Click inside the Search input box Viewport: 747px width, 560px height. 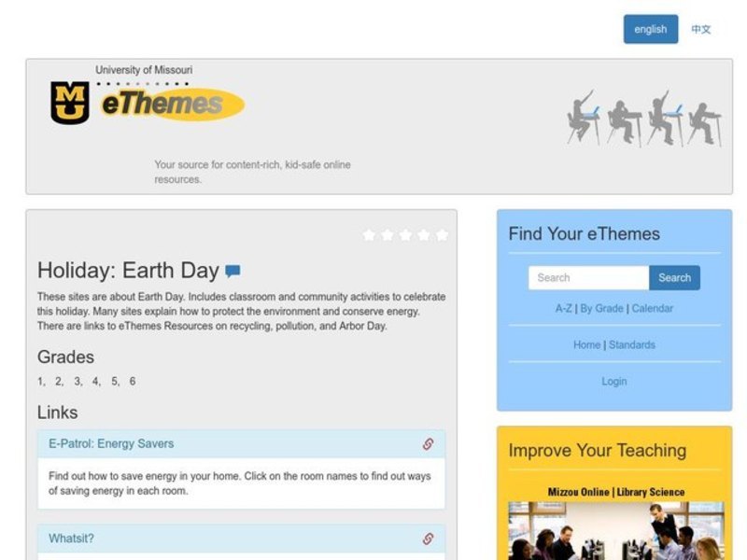(586, 277)
